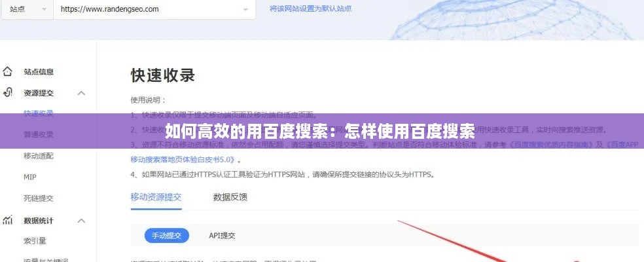Select 死链提交 in the sidebar

39,198
